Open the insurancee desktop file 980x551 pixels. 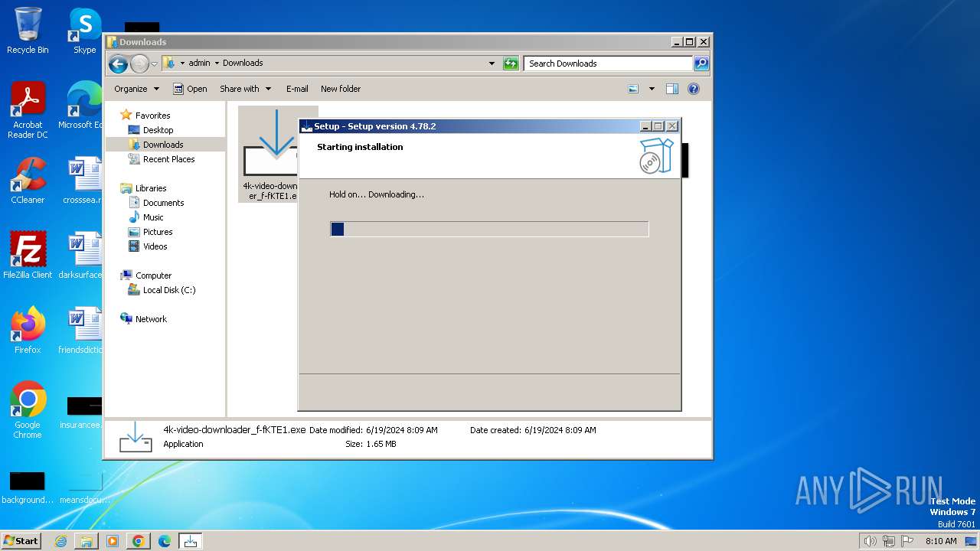coord(83,413)
